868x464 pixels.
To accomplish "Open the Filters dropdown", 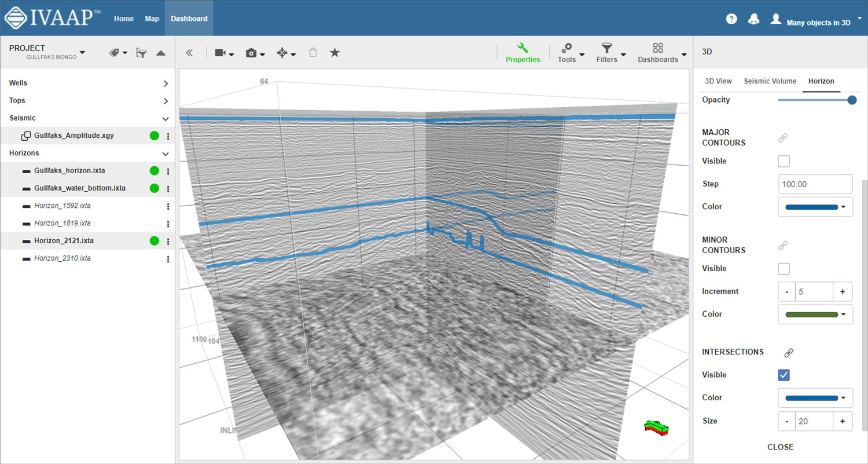I will (x=610, y=53).
